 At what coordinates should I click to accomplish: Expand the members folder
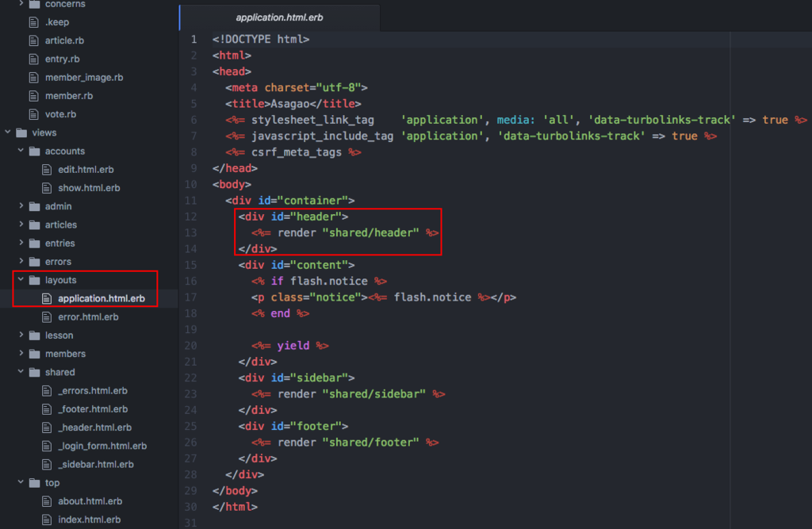click(x=21, y=354)
